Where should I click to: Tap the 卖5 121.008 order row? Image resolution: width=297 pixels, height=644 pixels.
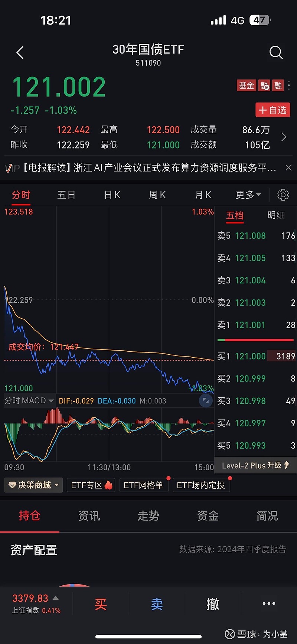point(256,236)
